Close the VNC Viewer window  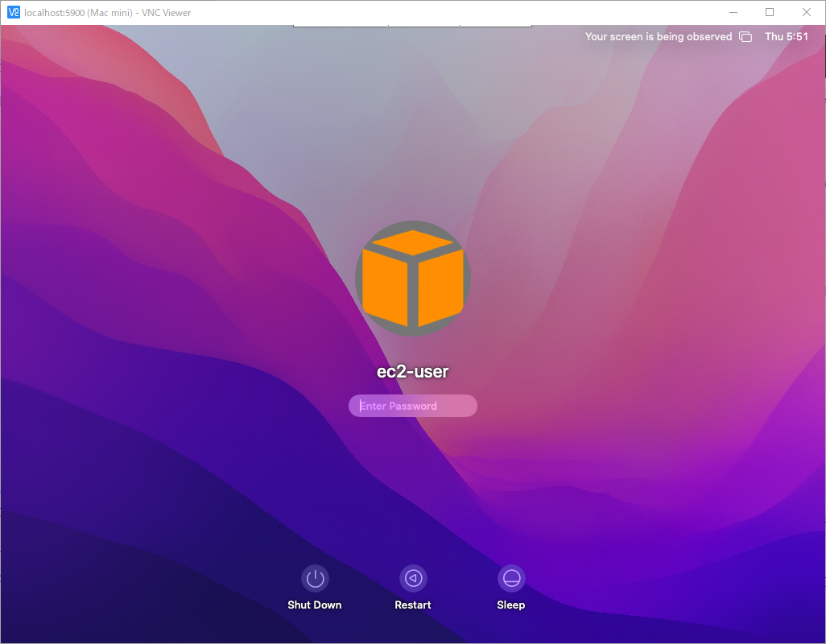[x=807, y=12]
